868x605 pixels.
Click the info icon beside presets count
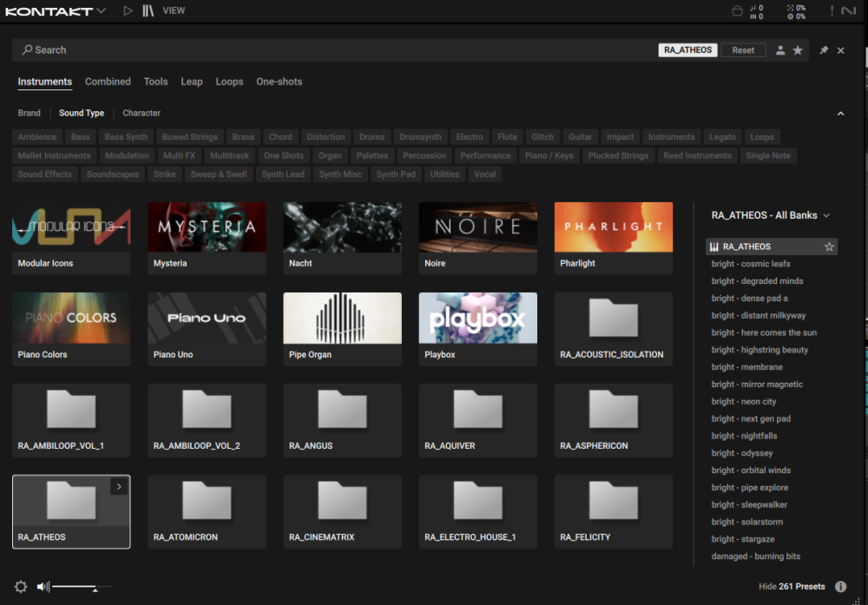pos(840,587)
